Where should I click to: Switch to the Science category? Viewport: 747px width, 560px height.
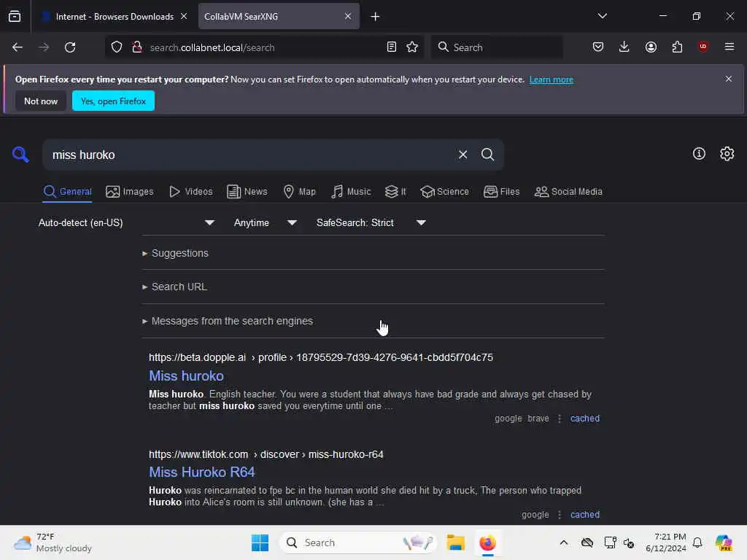coord(444,192)
